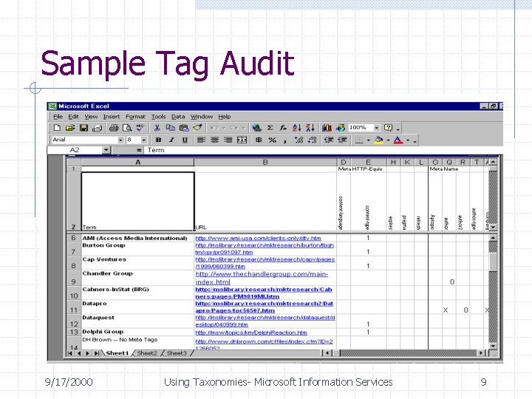The image size is (532, 399).
Task: Toggle Underline formatting
Action: 185,140
